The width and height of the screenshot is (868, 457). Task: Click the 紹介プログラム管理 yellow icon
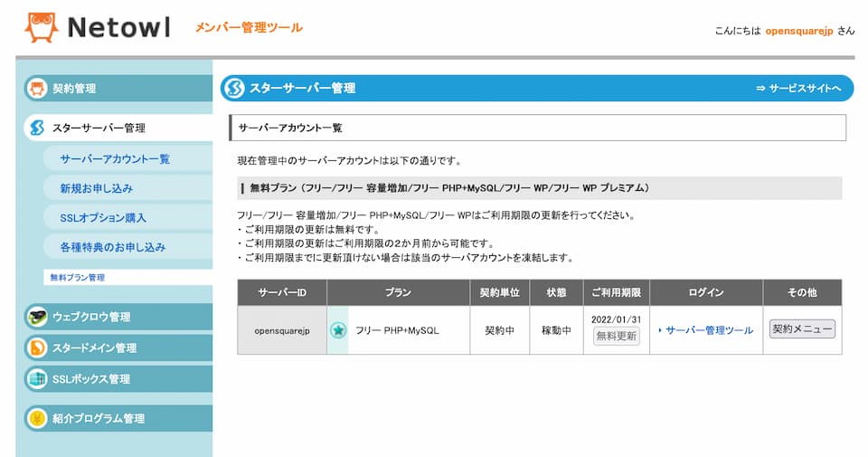click(x=37, y=418)
